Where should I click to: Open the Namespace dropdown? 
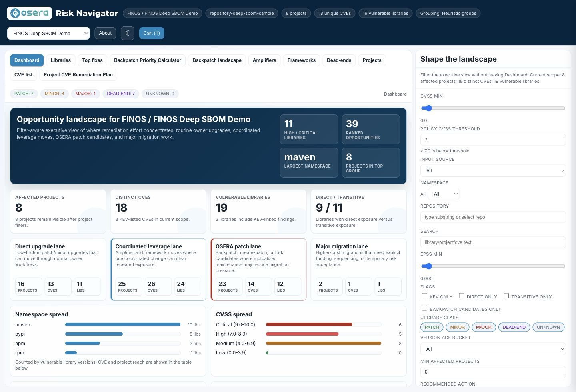pyautogui.click(x=444, y=194)
